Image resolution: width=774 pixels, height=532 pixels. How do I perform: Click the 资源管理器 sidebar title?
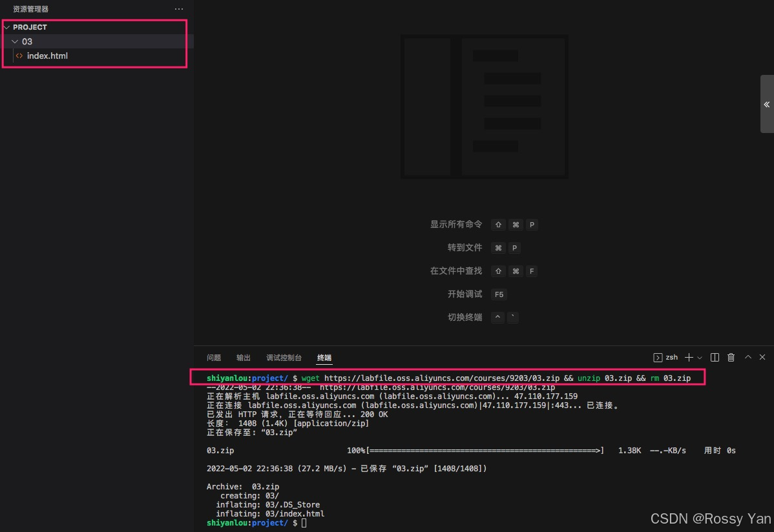point(30,9)
